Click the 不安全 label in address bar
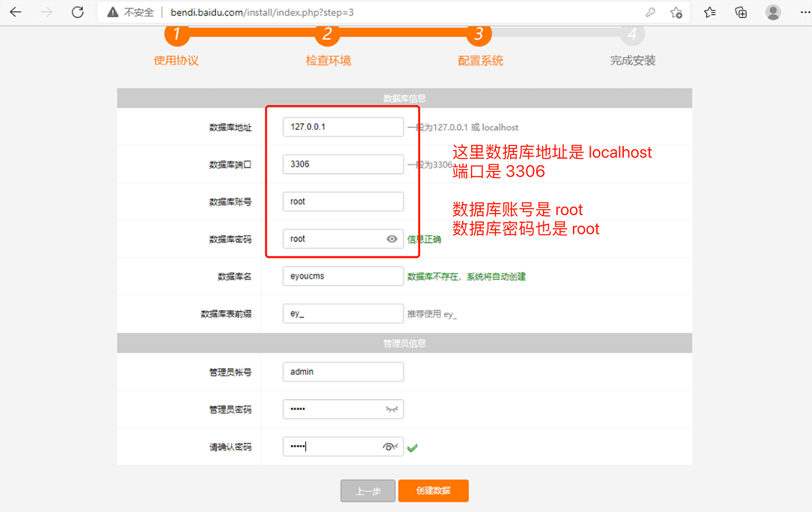The image size is (812, 512). point(139,12)
